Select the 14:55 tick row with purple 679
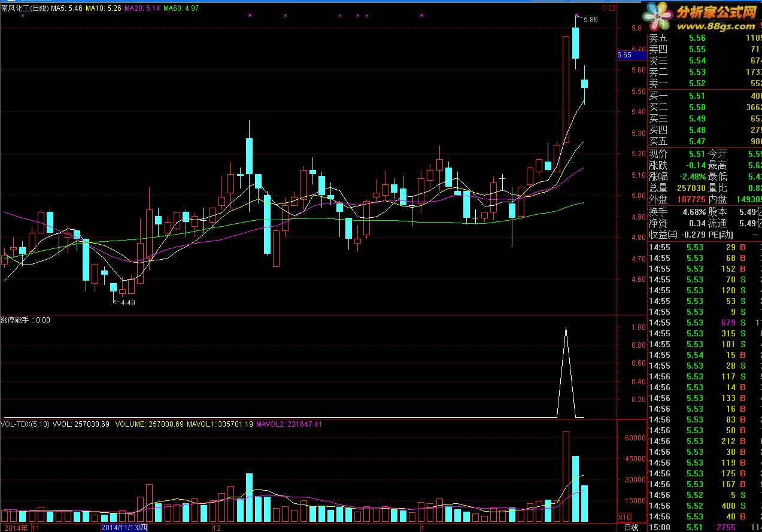 tap(705, 323)
